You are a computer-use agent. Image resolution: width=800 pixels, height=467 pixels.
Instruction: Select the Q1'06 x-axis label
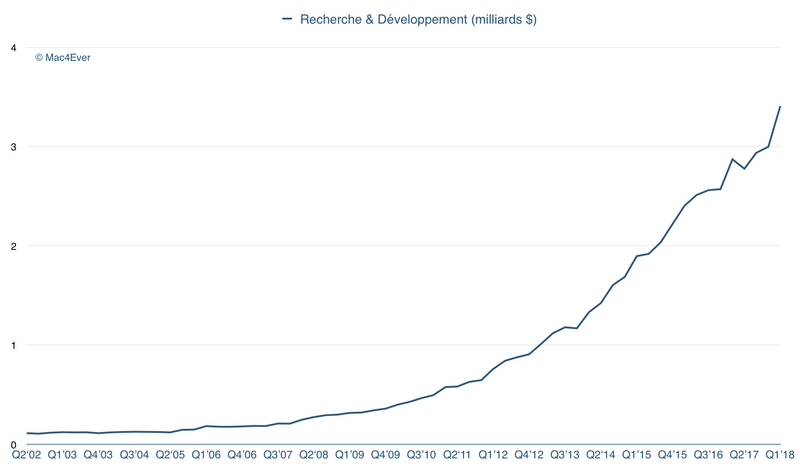point(206,455)
